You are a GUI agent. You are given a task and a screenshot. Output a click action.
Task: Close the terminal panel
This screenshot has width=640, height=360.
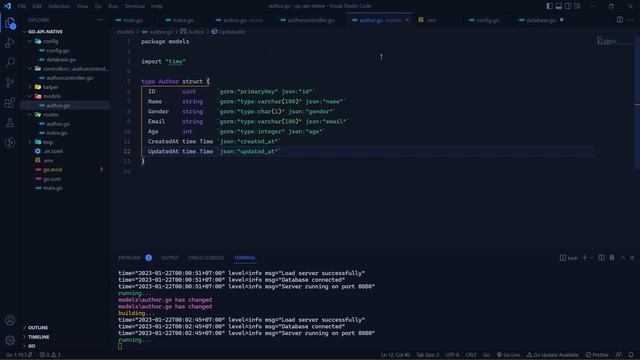point(632,258)
